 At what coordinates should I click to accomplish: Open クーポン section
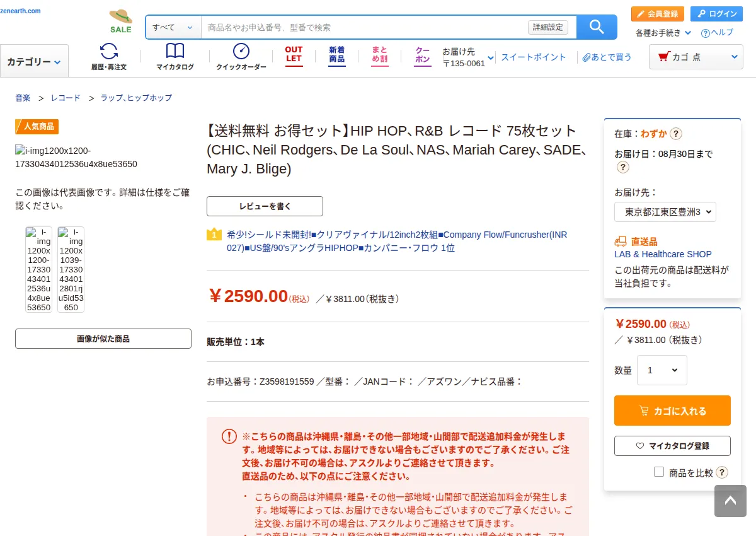click(x=423, y=55)
